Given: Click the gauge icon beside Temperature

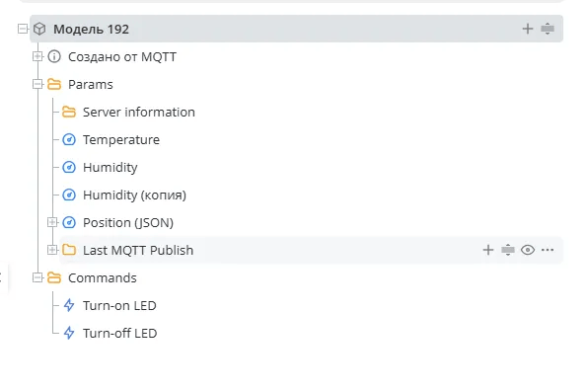Looking at the screenshot, I should (x=69, y=139).
